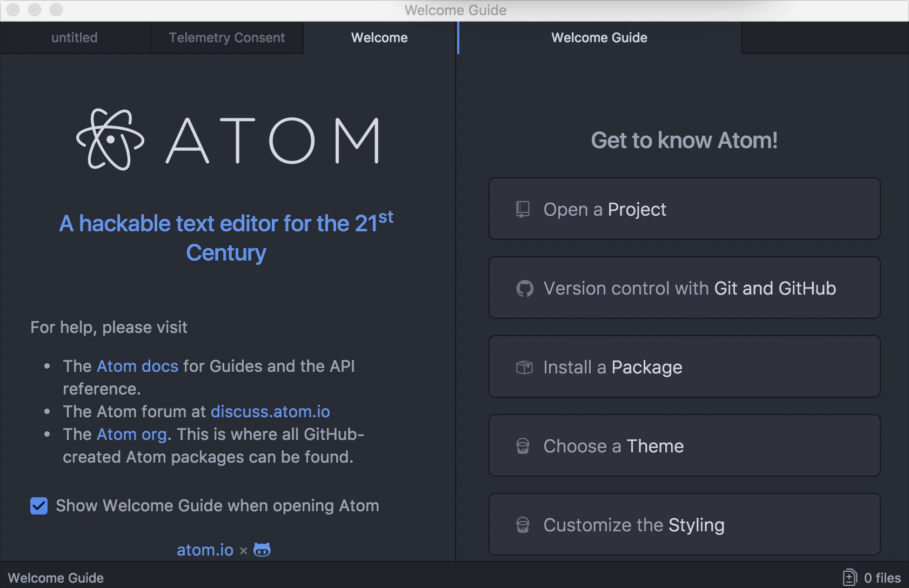Switch to the untitled tab
The height and width of the screenshot is (588, 909).
click(75, 38)
